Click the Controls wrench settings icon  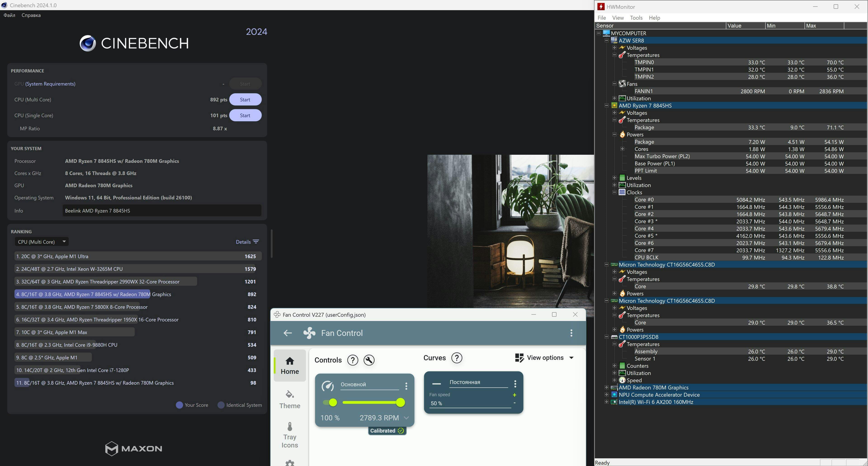coord(369,360)
